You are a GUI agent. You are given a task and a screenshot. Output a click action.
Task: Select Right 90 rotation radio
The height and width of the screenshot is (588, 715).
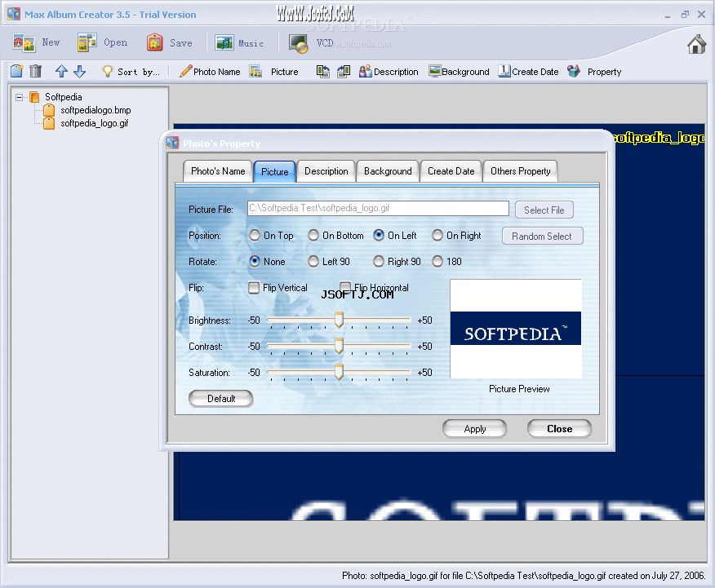(x=379, y=261)
